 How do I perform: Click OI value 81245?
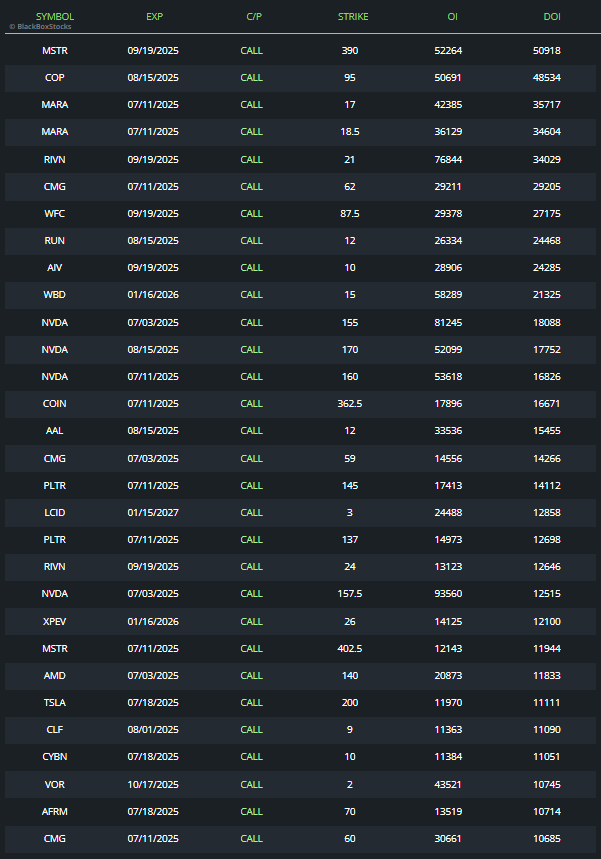[448, 322]
